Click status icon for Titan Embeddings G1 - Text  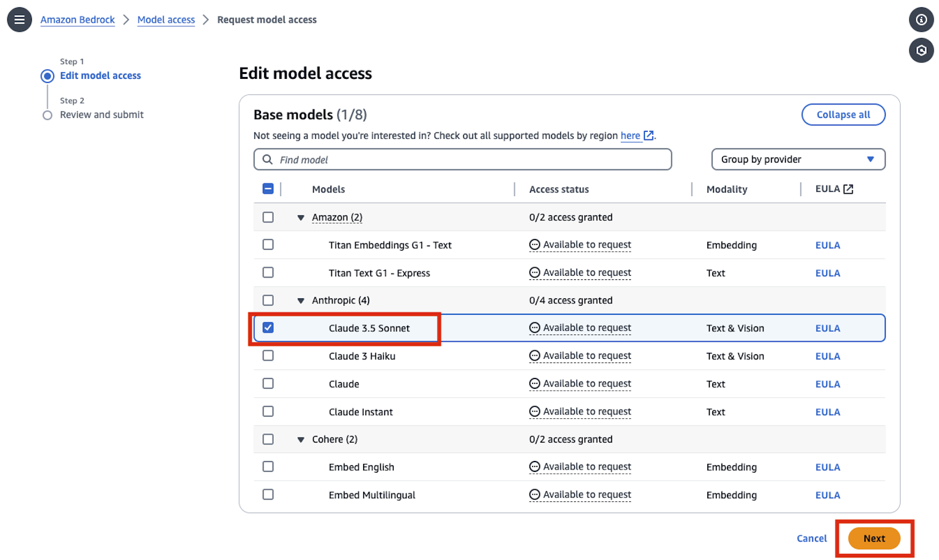535,245
